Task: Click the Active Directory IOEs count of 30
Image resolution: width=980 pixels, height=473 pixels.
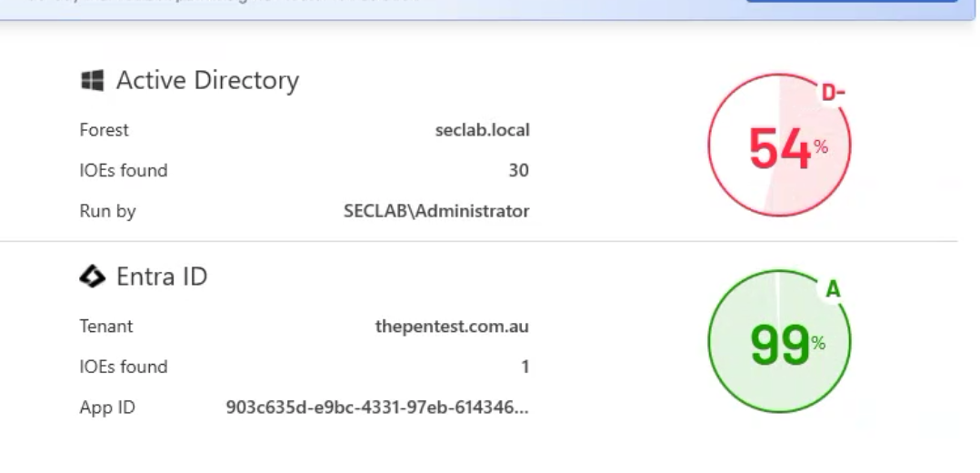Action: 519,170
